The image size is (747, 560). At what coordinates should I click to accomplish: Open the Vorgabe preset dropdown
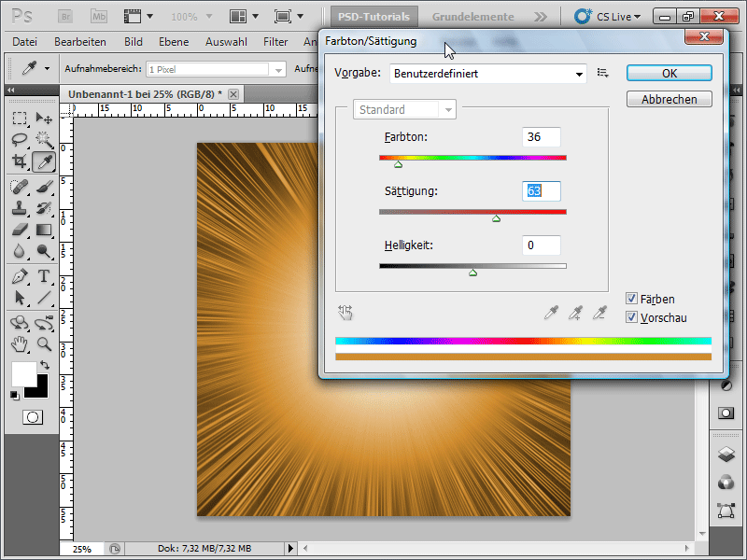pyautogui.click(x=487, y=74)
